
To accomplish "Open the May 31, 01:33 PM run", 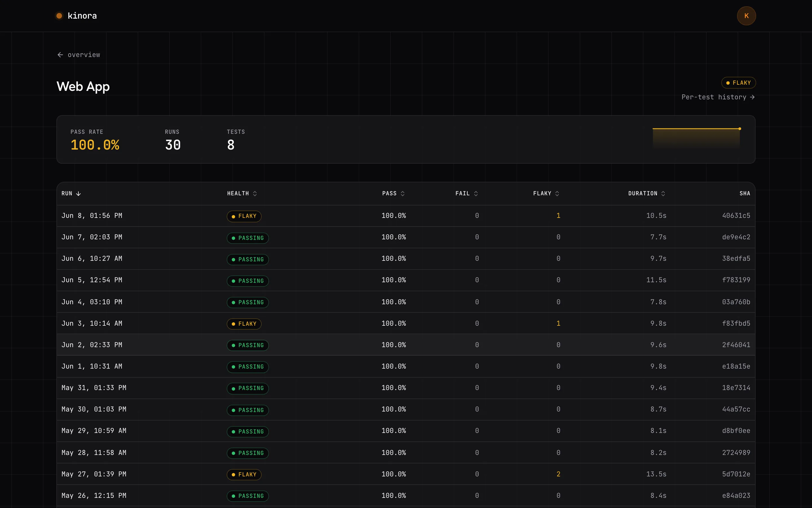I will click(x=406, y=388).
